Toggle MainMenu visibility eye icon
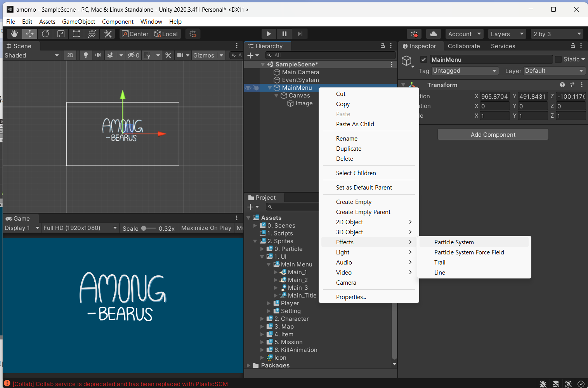Image resolution: width=588 pixels, height=388 pixels. (248, 88)
